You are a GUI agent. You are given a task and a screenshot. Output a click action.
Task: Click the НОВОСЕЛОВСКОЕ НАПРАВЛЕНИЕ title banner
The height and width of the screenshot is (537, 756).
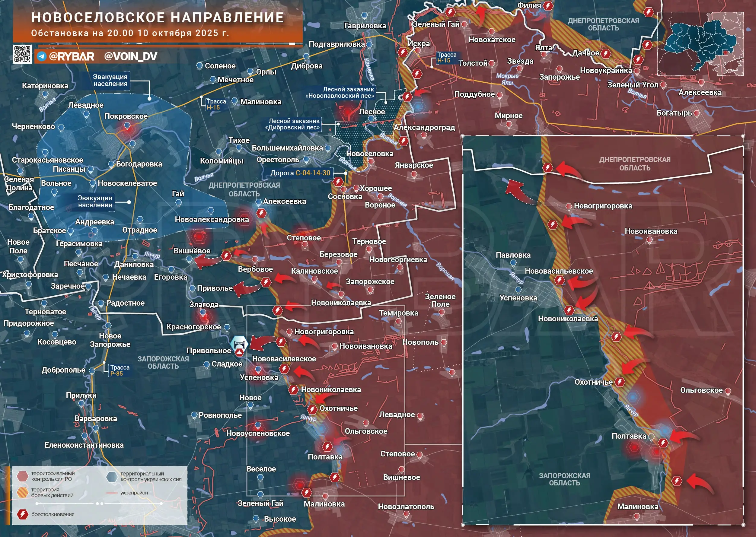158,17
